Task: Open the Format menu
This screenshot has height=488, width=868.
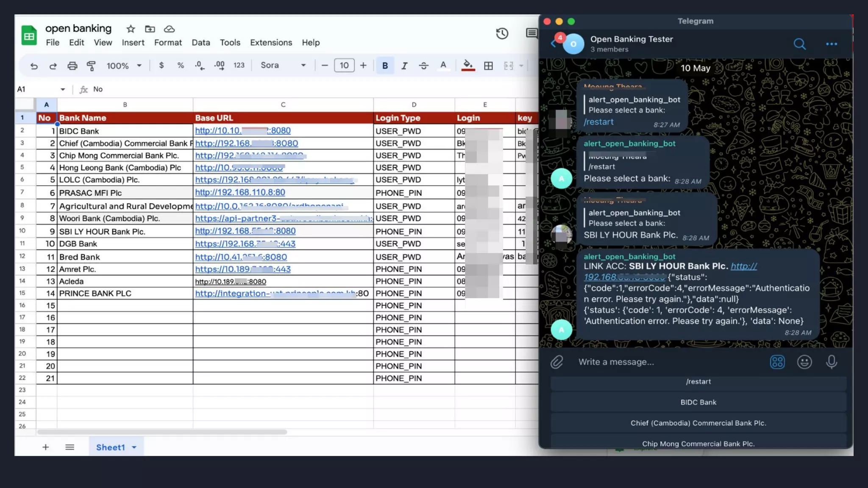Action: [x=168, y=42]
